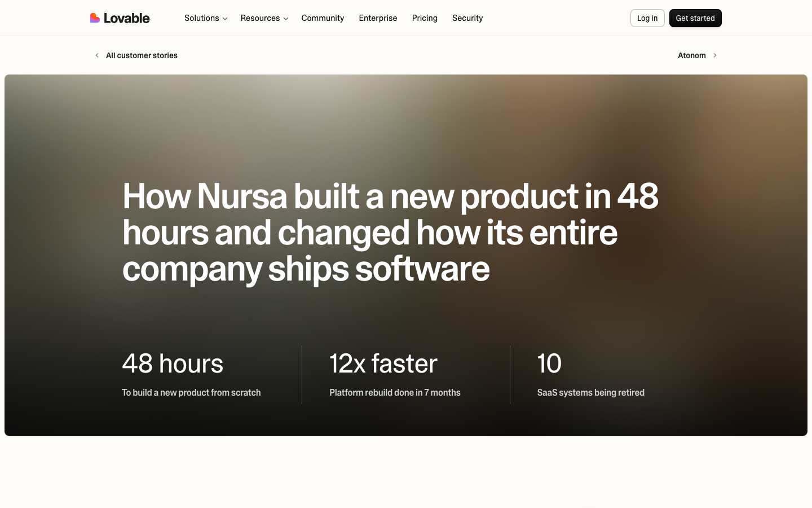The image size is (812, 508).
Task: Click the back chevron beside All customer stories
Action: click(97, 55)
